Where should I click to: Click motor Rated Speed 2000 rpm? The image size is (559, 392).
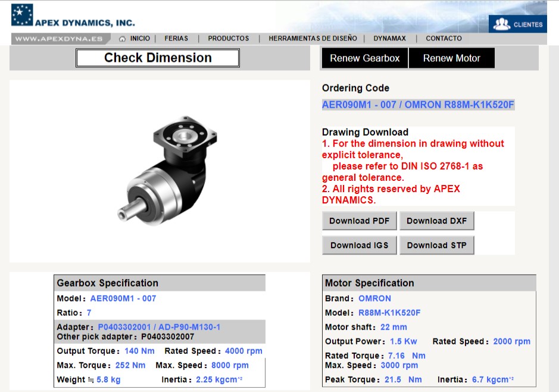pos(511,341)
